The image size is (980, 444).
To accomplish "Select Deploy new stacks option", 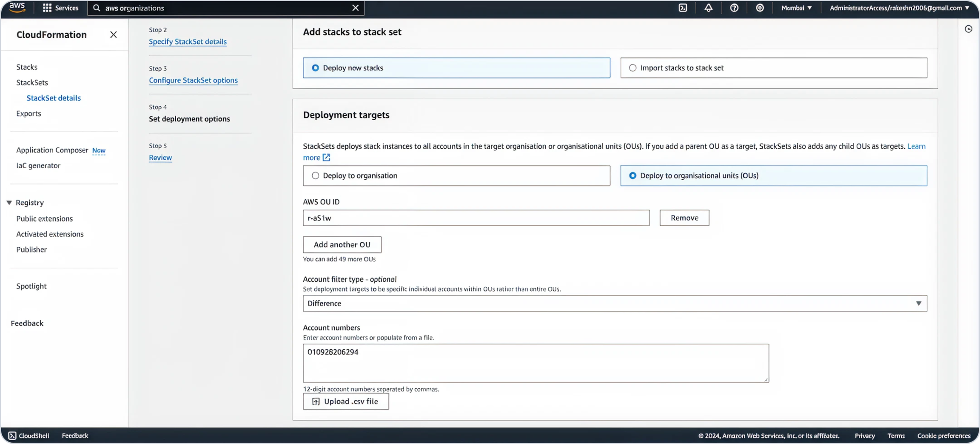I will [316, 68].
